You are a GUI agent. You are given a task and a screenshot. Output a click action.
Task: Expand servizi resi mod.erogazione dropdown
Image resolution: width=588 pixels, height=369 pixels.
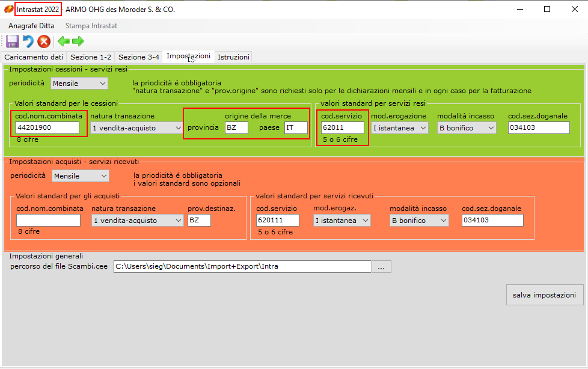click(399, 128)
